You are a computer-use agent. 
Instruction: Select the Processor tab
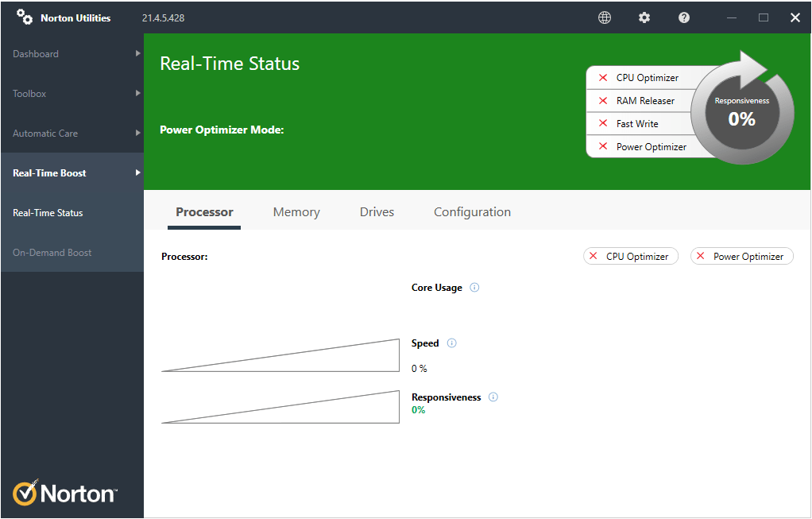click(204, 212)
